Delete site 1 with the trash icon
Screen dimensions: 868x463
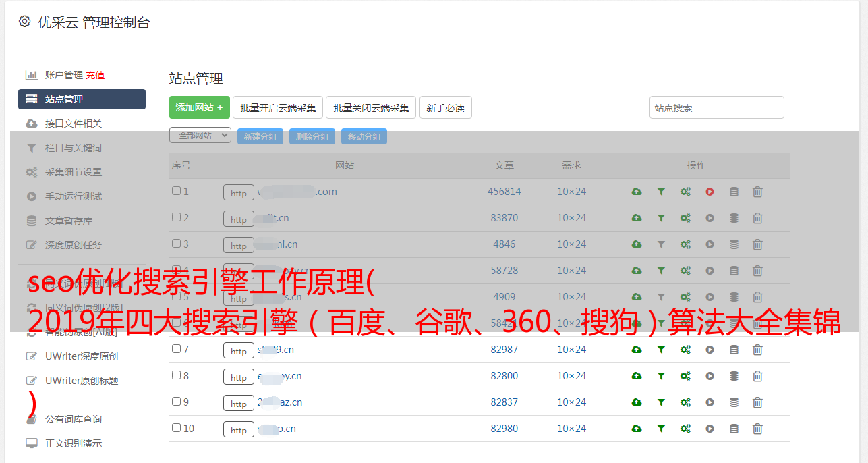coord(757,192)
